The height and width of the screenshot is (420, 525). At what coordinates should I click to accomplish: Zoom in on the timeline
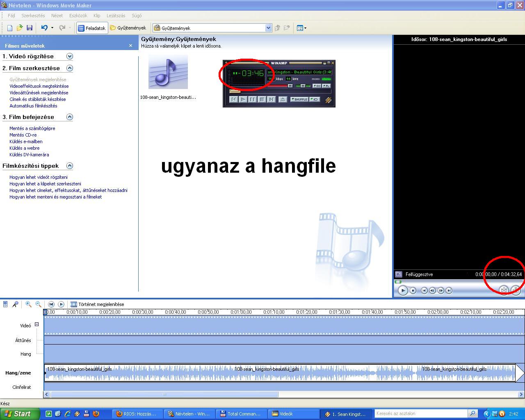(x=28, y=304)
